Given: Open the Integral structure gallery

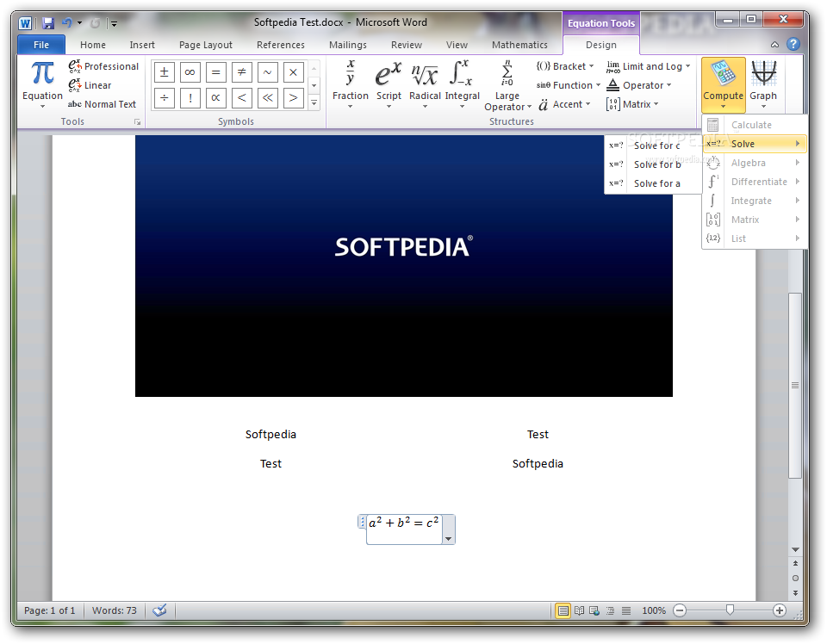Looking at the screenshot, I should point(462,84).
